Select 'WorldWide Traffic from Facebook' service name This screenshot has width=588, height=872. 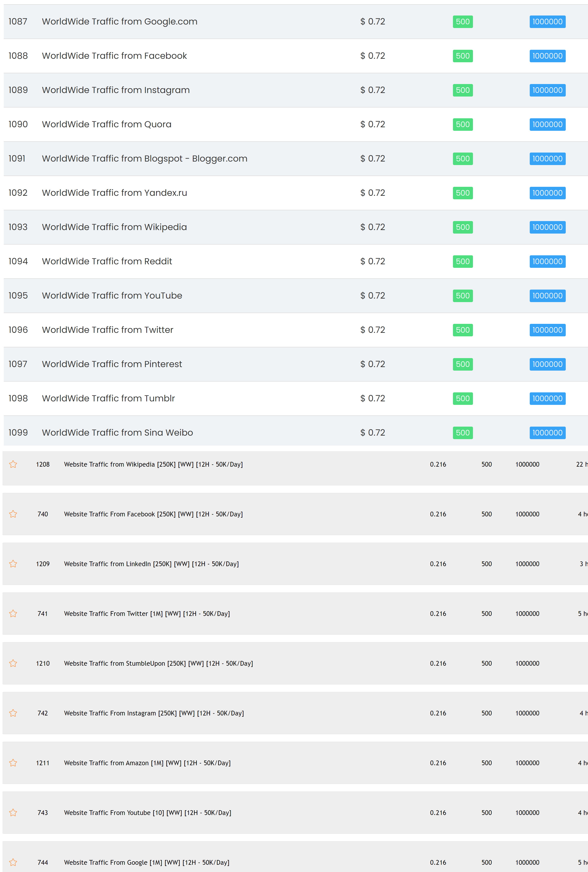(114, 56)
